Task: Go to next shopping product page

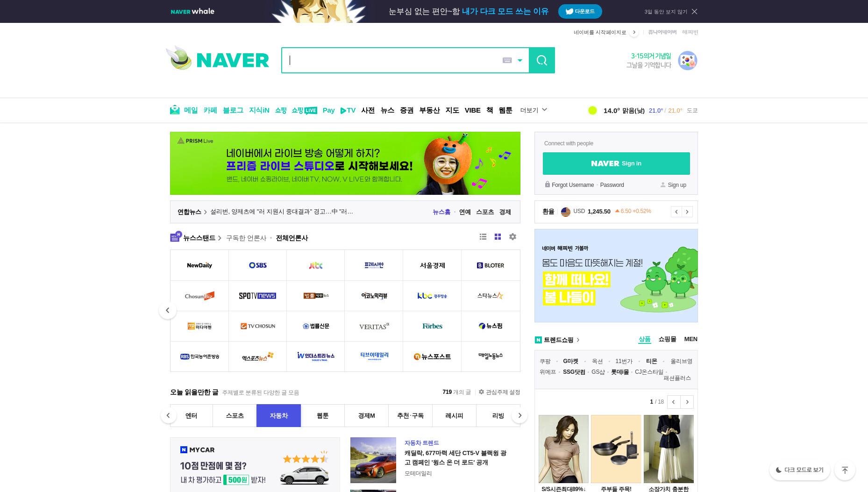Action: [687, 402]
